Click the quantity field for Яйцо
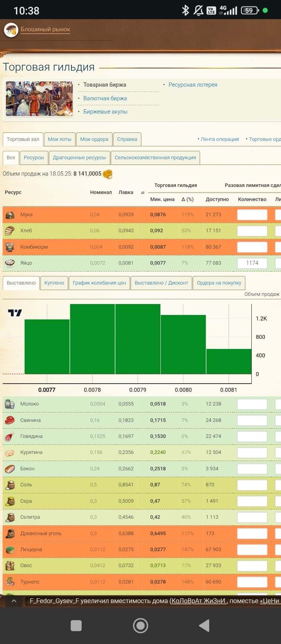281x644 pixels. point(252,263)
